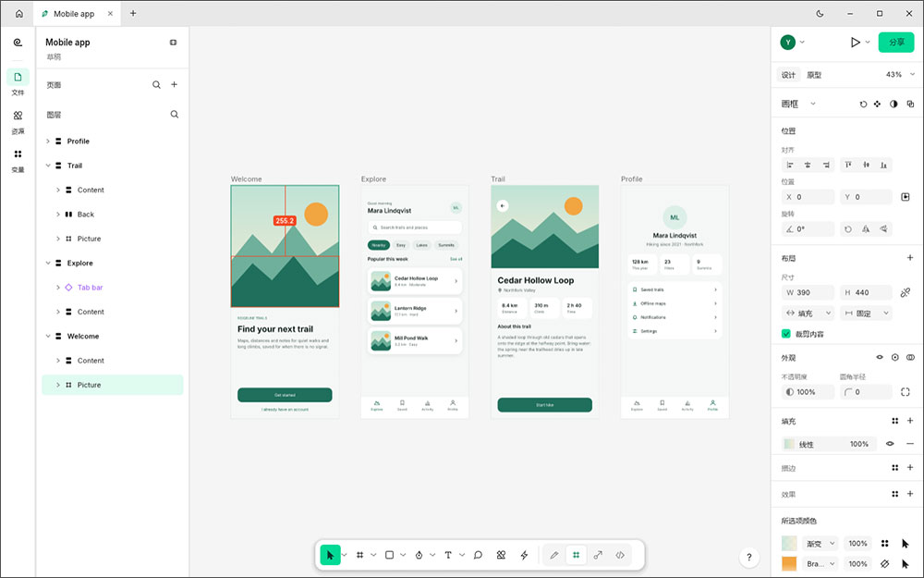The height and width of the screenshot is (578, 924).
Task: Open the components shapes tool in toolbar
Action: point(501,555)
